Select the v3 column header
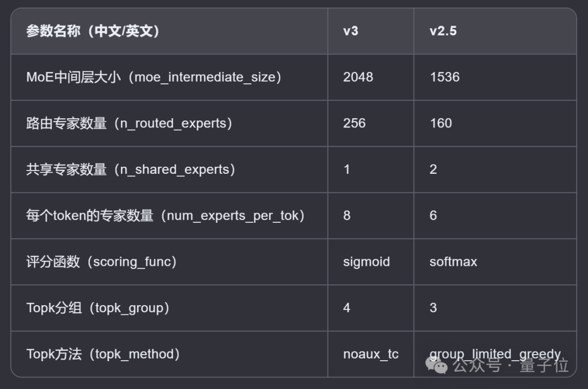The image size is (588, 389). [x=351, y=31]
